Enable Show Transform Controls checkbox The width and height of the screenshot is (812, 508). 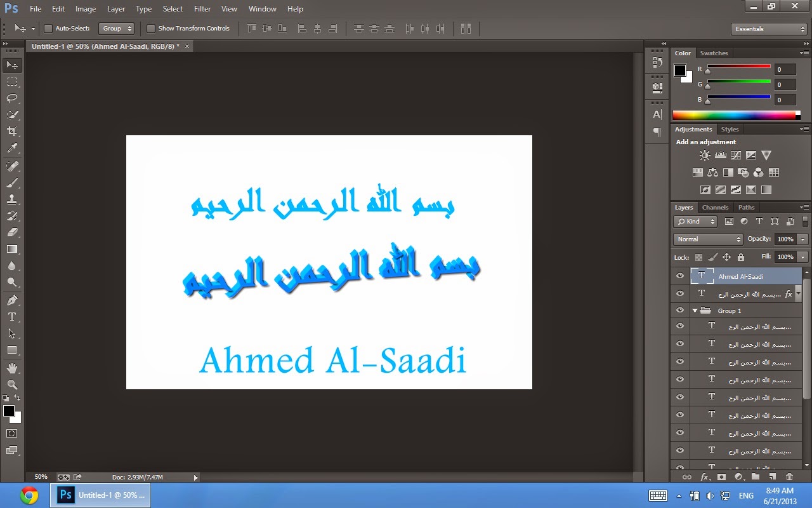point(151,29)
